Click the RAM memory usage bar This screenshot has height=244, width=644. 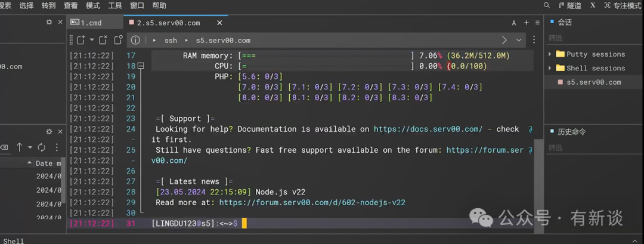326,55
